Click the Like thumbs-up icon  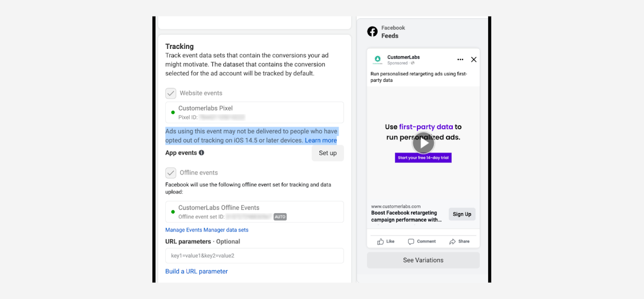(x=380, y=242)
